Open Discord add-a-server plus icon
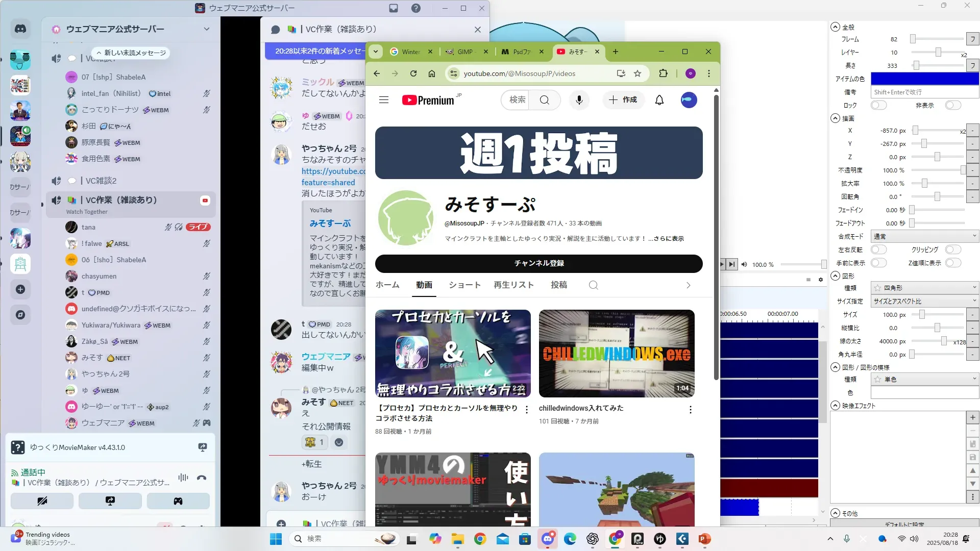980x551 pixels. point(20,289)
